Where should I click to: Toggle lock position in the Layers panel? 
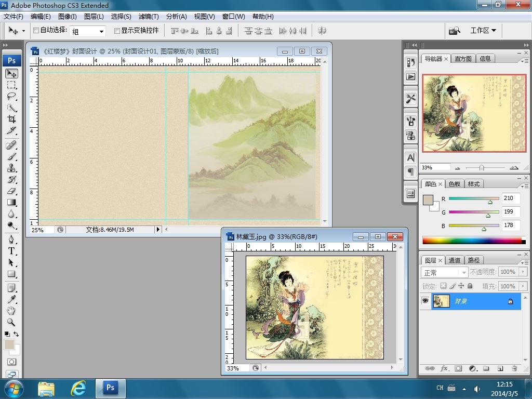pos(461,286)
